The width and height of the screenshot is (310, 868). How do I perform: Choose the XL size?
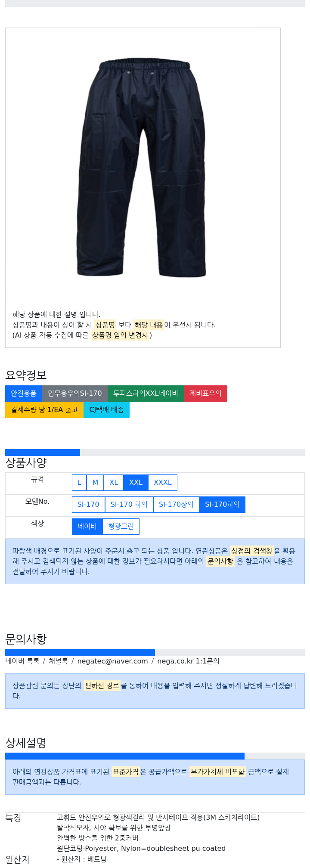click(114, 483)
